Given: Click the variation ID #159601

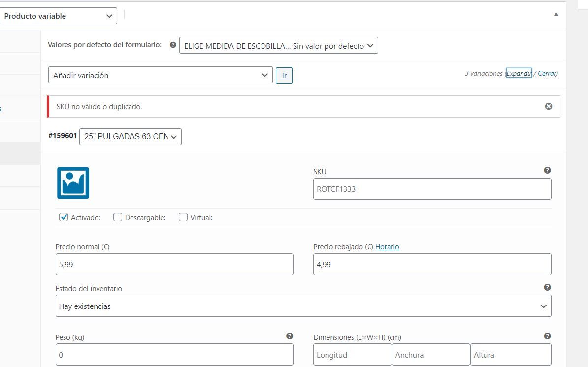Looking at the screenshot, I should [x=63, y=136].
